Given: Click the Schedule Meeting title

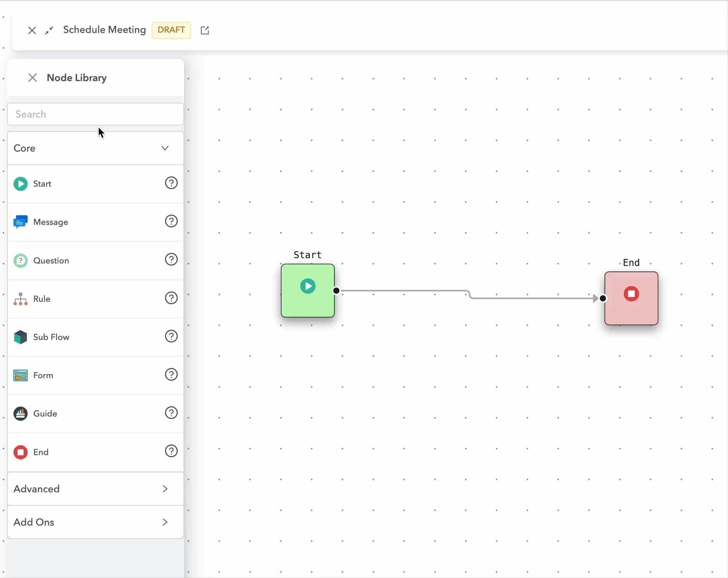Looking at the screenshot, I should point(104,30).
